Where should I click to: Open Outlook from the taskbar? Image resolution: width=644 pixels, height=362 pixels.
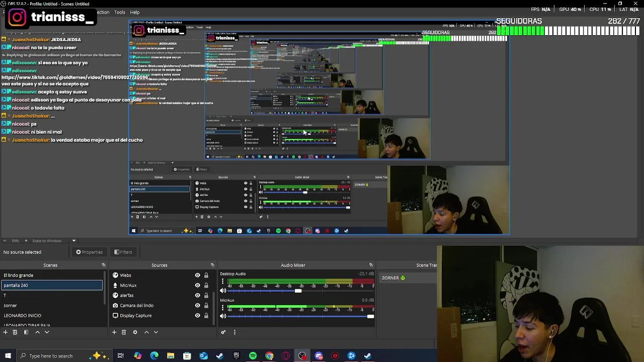[x=203, y=356]
